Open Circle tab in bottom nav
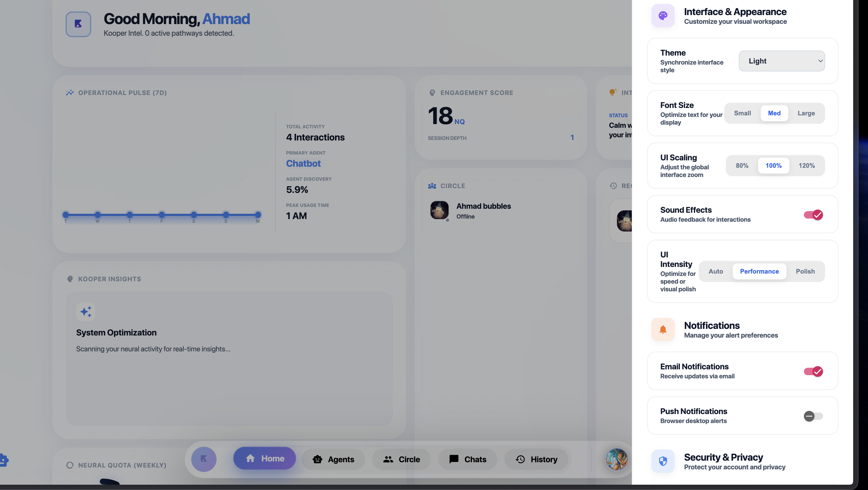Viewport: 868px width, 490px height. tap(401, 459)
